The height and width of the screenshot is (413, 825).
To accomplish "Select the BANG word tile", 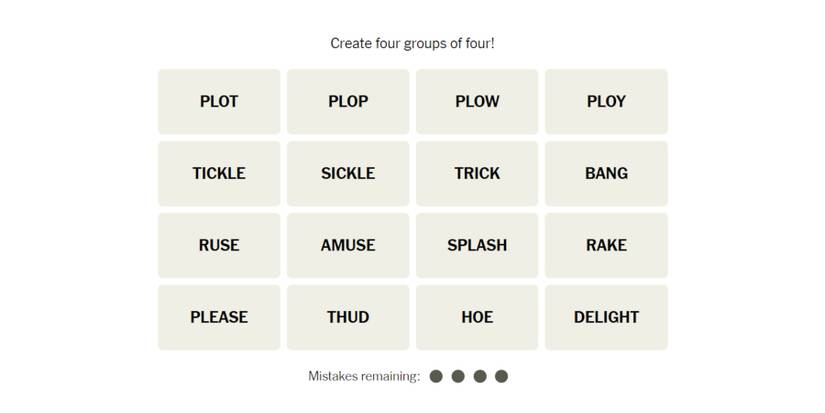I will tap(606, 173).
